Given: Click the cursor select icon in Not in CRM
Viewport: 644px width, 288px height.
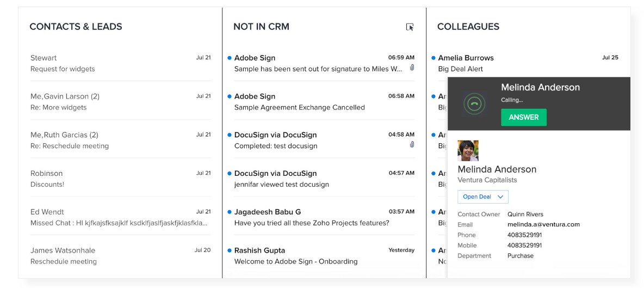Looking at the screenshot, I should tap(410, 27).
